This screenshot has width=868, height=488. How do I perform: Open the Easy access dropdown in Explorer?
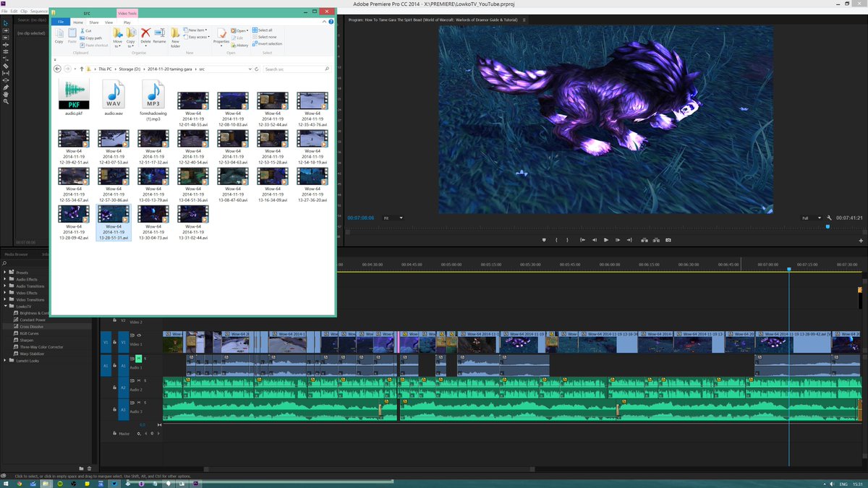(198, 37)
